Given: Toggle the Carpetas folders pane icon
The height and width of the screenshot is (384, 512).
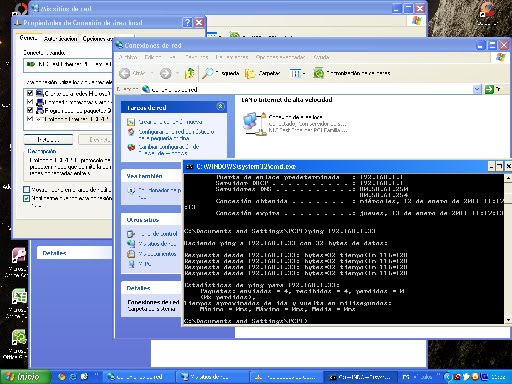Looking at the screenshot, I should pyautogui.click(x=249, y=73).
